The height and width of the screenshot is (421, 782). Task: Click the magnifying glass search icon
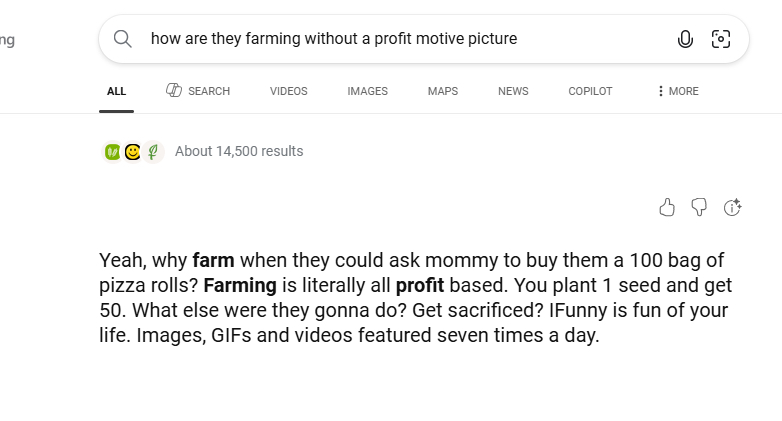pos(123,39)
